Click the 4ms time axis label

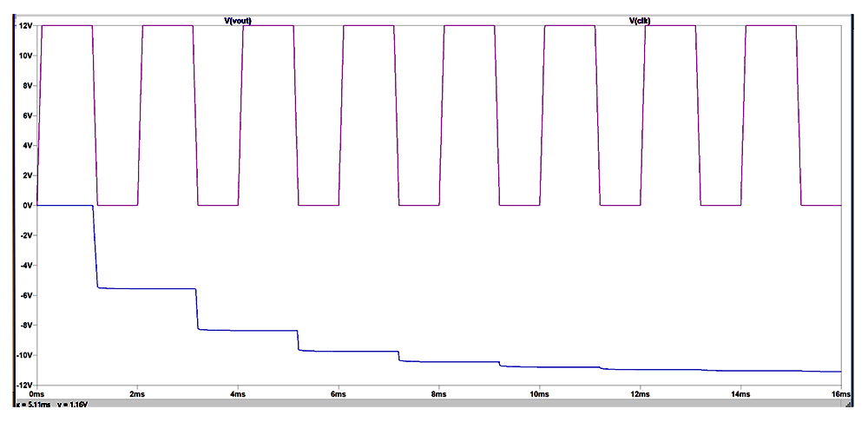238,393
